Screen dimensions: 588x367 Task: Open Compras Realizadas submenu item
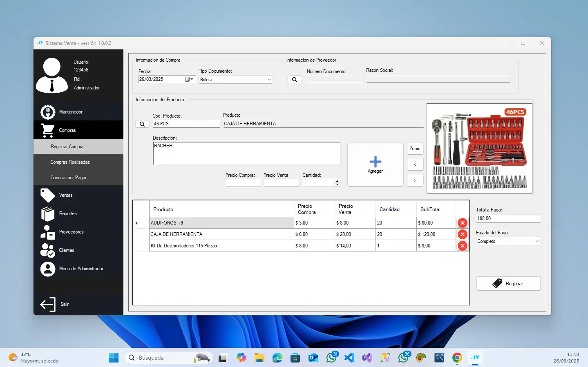[70, 162]
